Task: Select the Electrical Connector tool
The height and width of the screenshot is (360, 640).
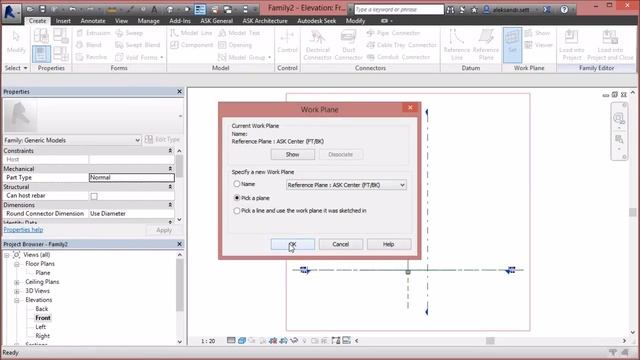Action: pos(317,46)
